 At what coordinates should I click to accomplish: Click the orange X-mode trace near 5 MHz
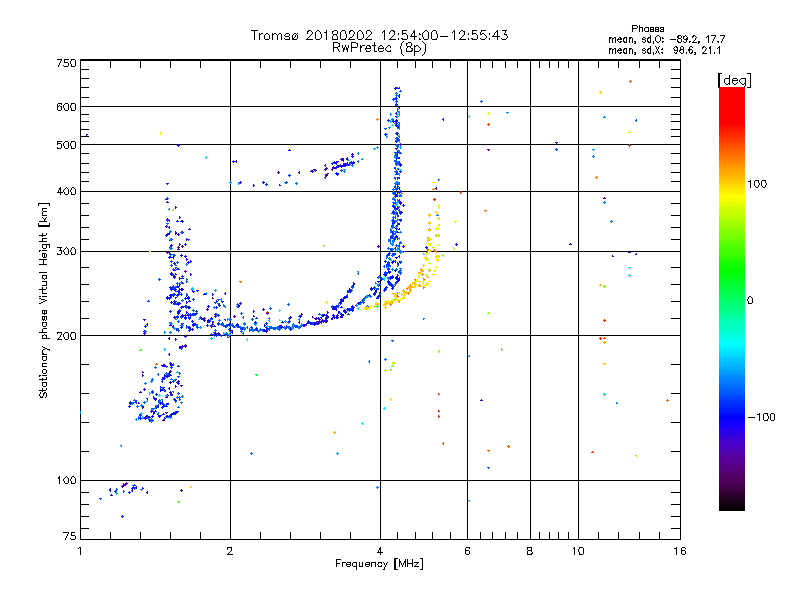coord(408,290)
